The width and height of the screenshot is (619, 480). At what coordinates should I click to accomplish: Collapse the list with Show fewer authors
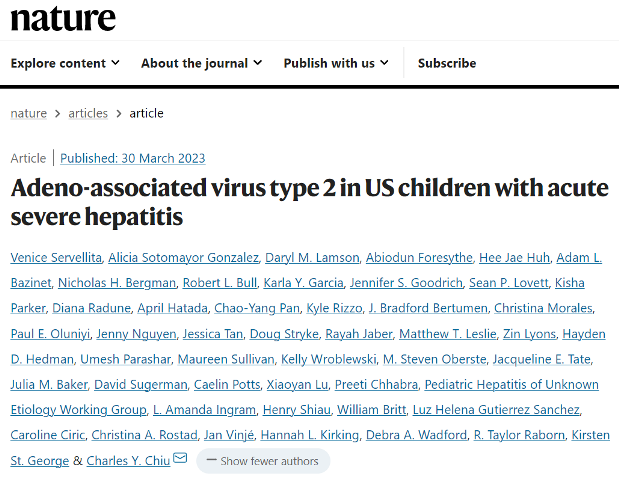(x=263, y=461)
